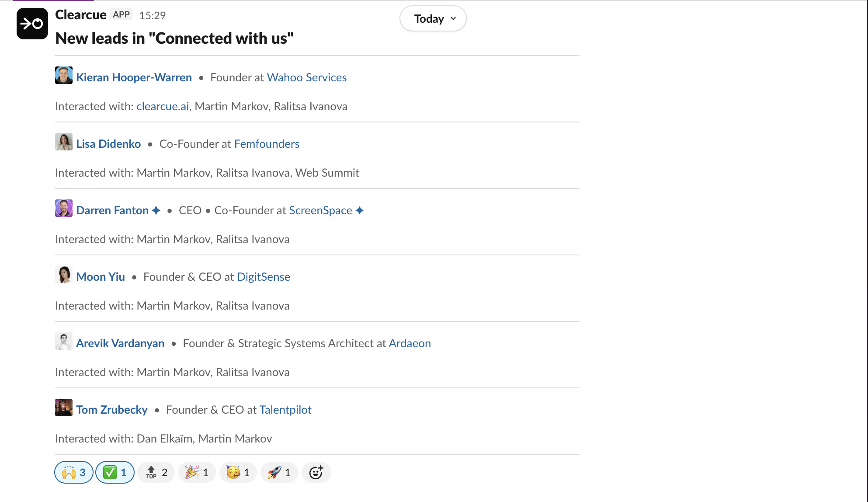Click Tom Zrubecky's profile picture
This screenshot has width=868, height=502.
[x=63, y=408]
